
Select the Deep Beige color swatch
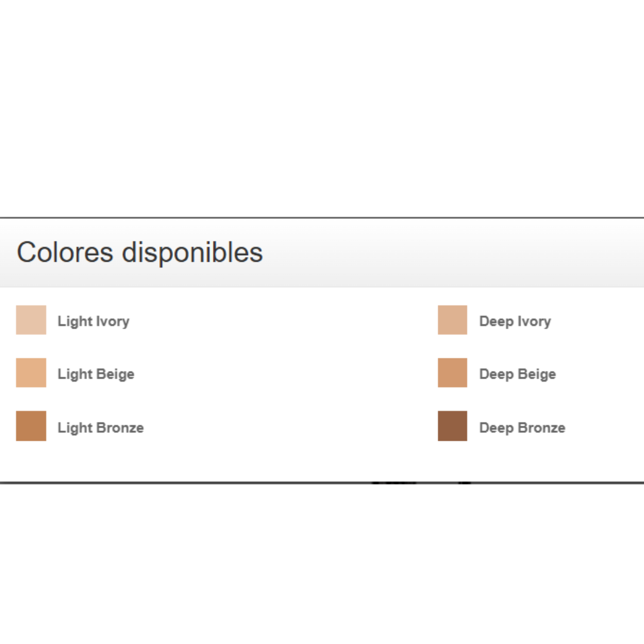pos(452,373)
